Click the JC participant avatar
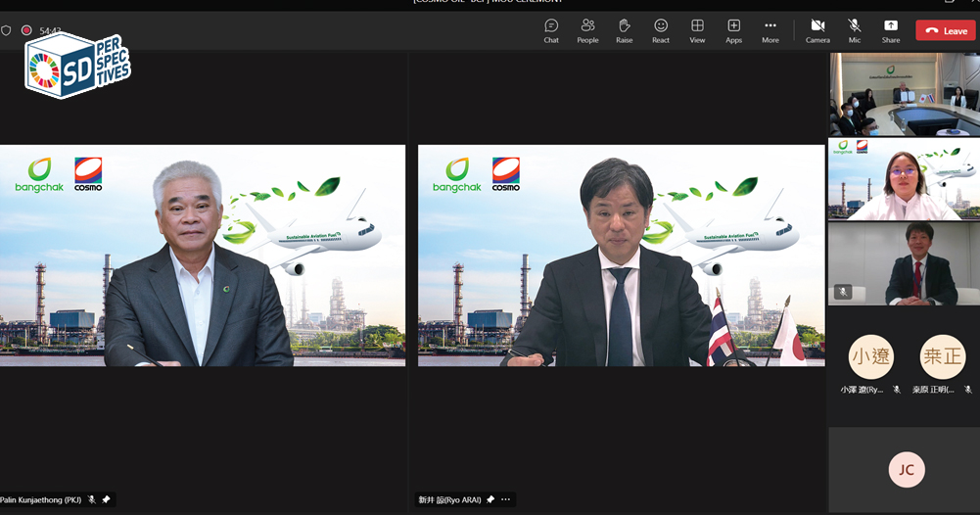 point(907,469)
